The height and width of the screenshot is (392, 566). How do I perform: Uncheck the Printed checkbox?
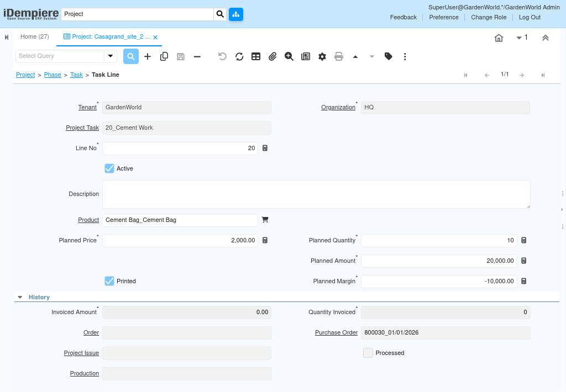[109, 281]
